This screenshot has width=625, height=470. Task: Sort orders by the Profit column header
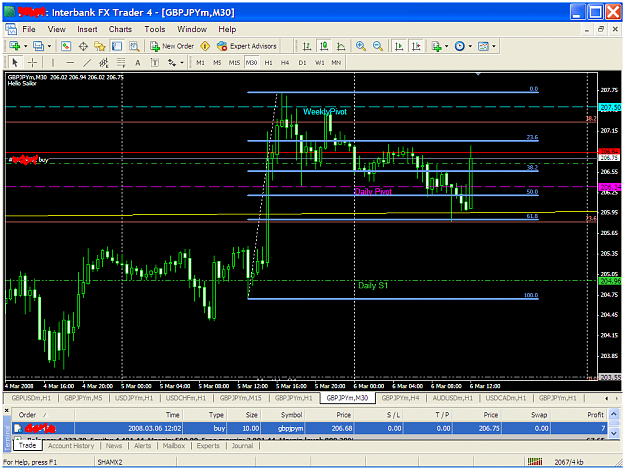click(595, 415)
